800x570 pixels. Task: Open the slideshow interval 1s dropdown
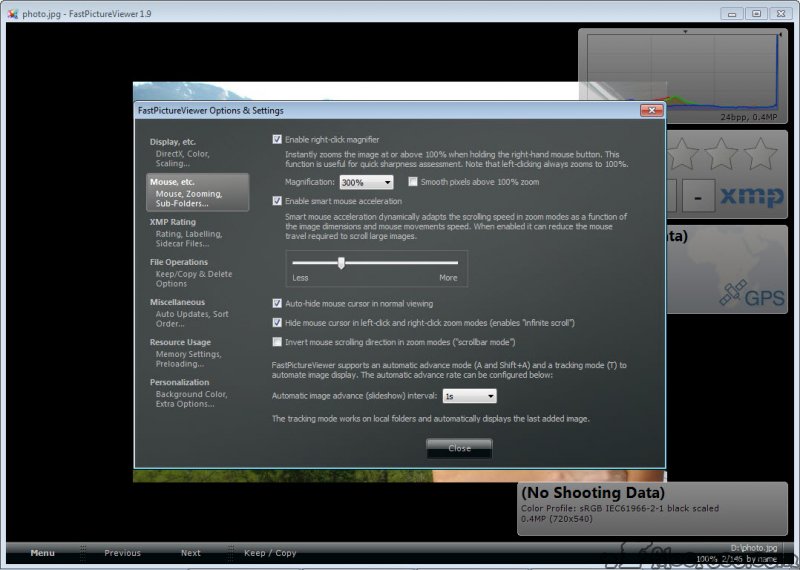click(469, 396)
